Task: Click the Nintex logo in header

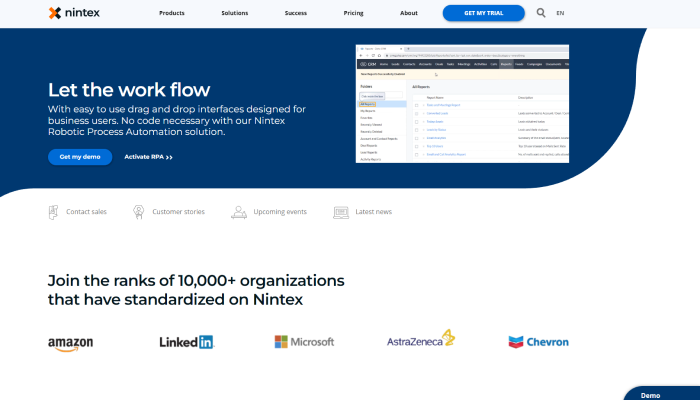Action: pos(75,13)
